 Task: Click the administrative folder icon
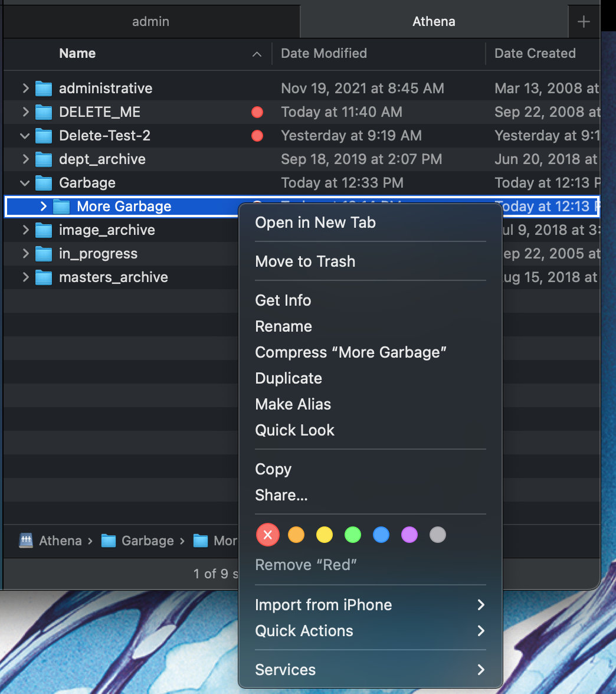[44, 89]
